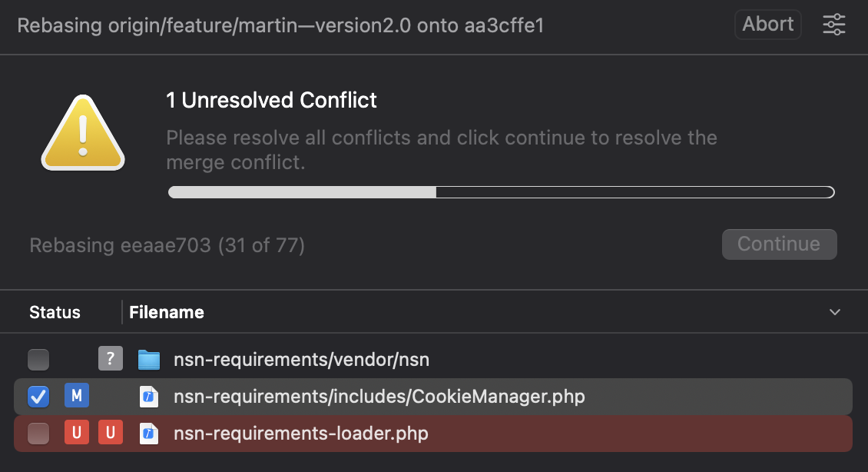Tick the nsn-requirements-loader.php checkbox

pos(38,434)
